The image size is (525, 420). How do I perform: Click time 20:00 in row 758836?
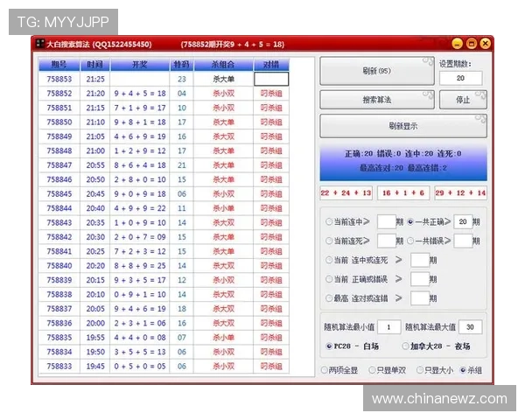[95, 323]
